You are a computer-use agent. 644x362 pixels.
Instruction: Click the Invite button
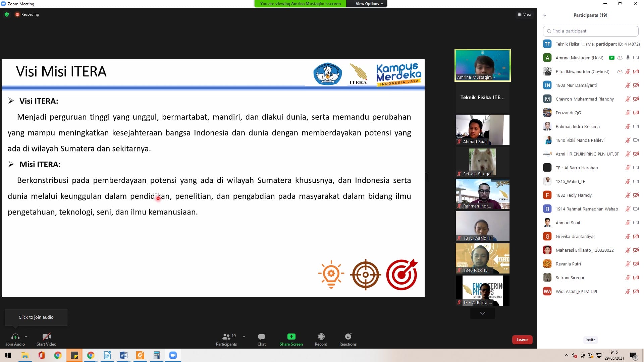coord(590,340)
